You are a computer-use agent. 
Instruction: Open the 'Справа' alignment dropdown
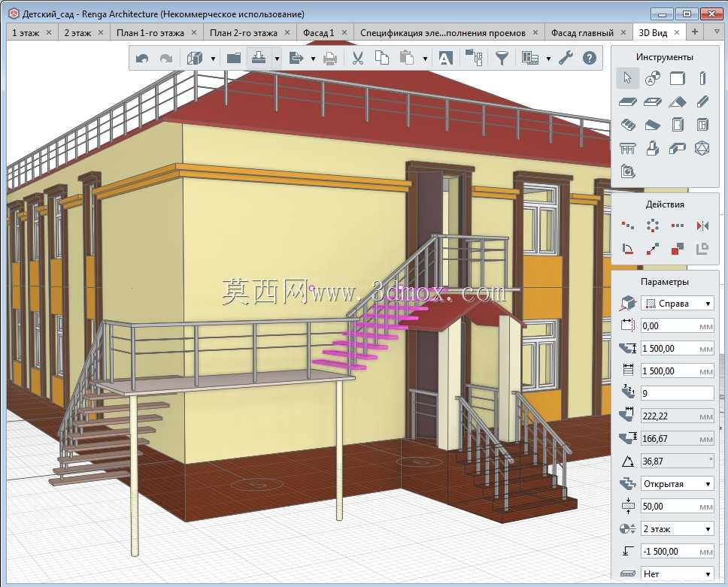pyautogui.click(x=678, y=304)
